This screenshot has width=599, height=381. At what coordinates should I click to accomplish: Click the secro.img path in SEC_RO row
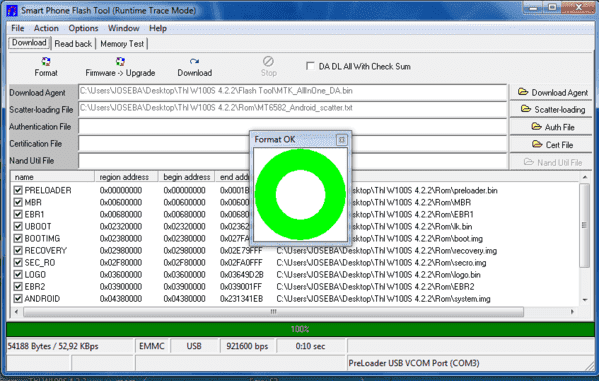click(x=382, y=263)
